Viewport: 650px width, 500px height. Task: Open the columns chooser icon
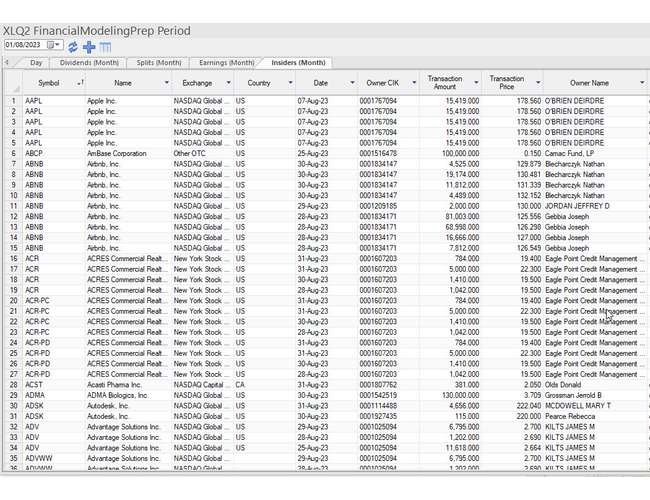coord(105,47)
